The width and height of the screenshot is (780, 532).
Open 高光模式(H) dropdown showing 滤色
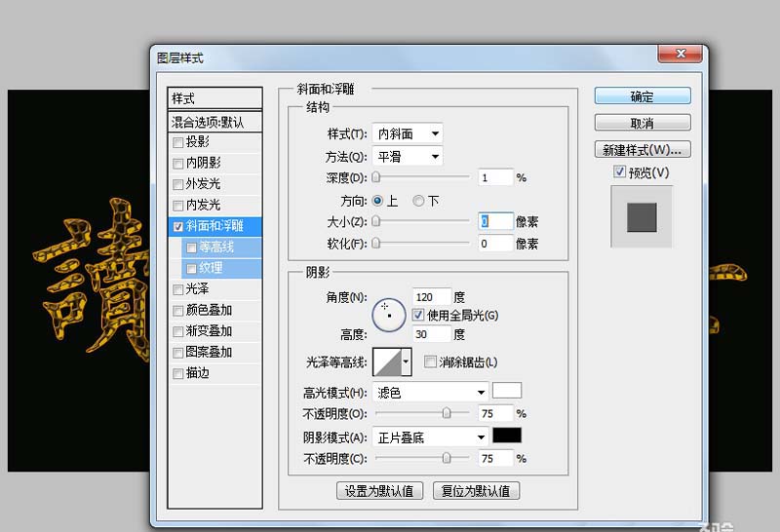point(430,393)
